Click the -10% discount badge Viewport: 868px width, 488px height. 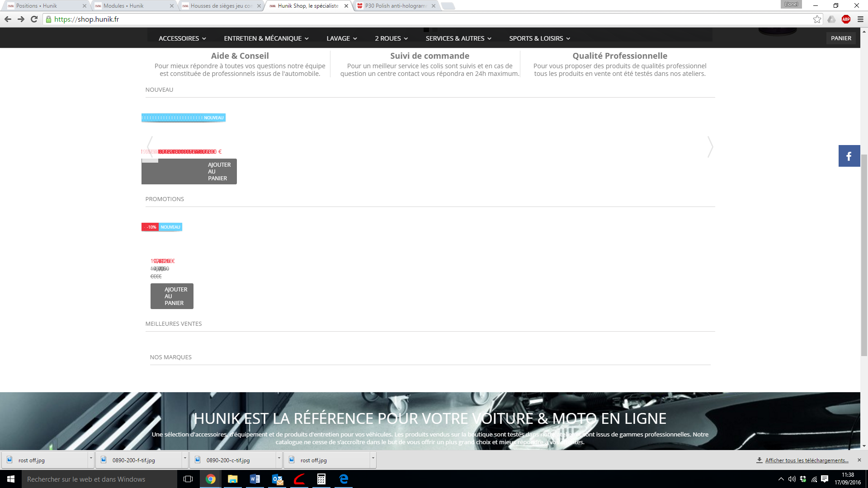[151, 227]
